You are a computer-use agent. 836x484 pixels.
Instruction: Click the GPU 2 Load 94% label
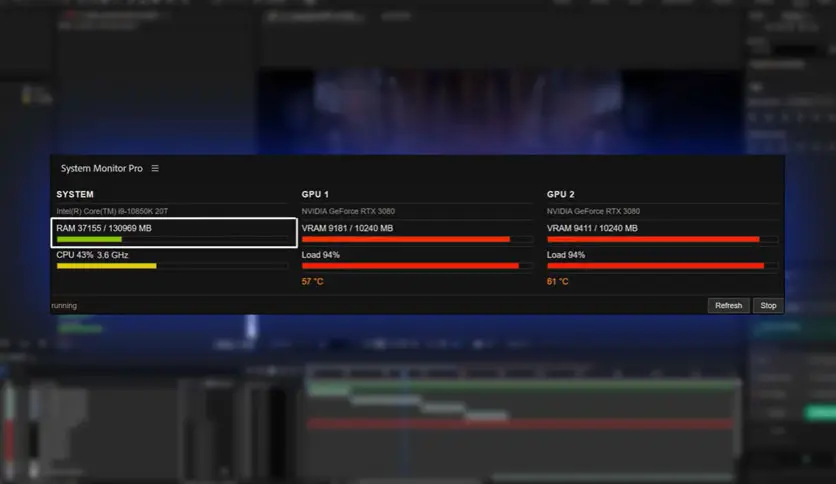click(566, 255)
